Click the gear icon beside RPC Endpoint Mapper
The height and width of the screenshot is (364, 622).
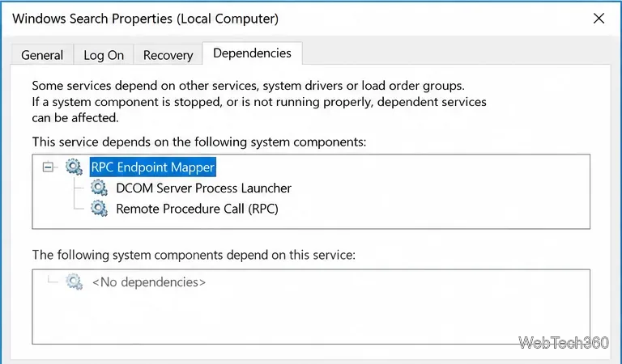pos(74,167)
